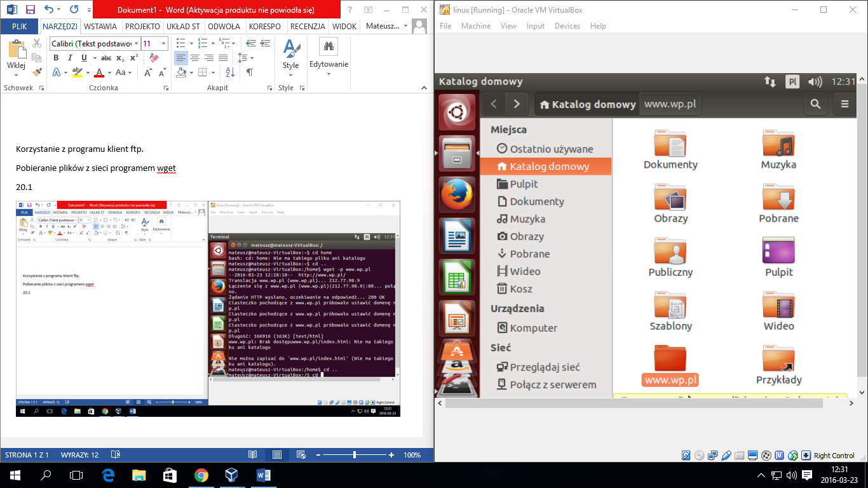This screenshot has height=488, width=868.
Task: Click the increase indent icon
Action: click(264, 43)
